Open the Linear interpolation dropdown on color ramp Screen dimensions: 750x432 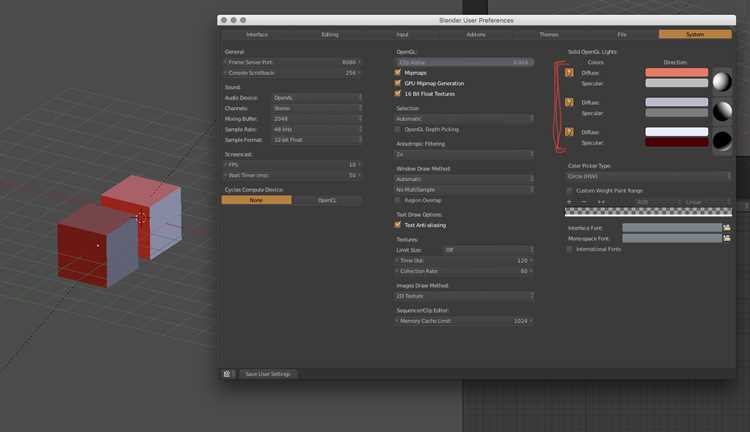click(706, 202)
